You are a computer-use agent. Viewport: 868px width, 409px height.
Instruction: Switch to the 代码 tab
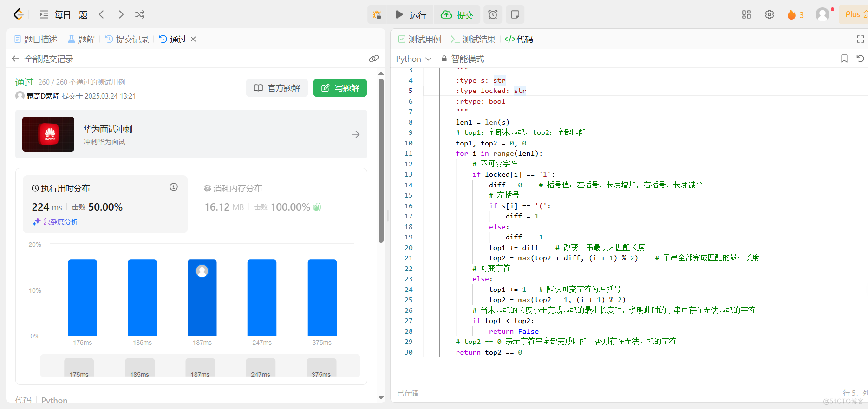[x=519, y=40]
